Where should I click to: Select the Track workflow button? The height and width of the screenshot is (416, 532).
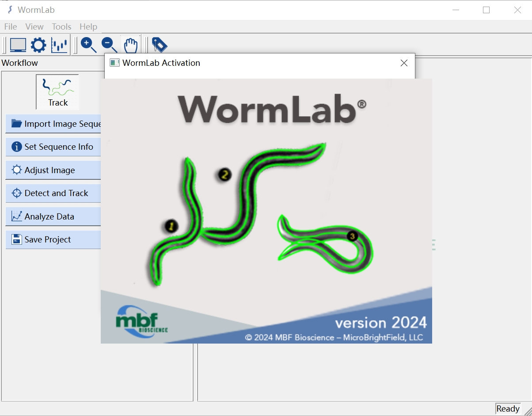click(x=57, y=92)
